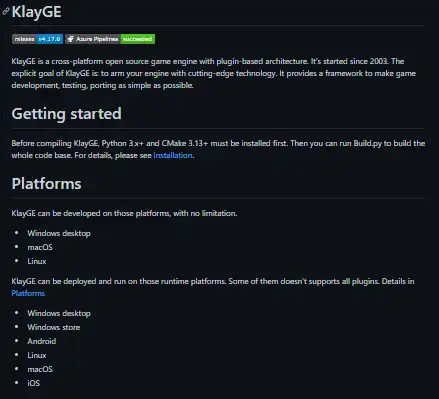Select first Windows desktop list item

pyautogui.click(x=59, y=233)
